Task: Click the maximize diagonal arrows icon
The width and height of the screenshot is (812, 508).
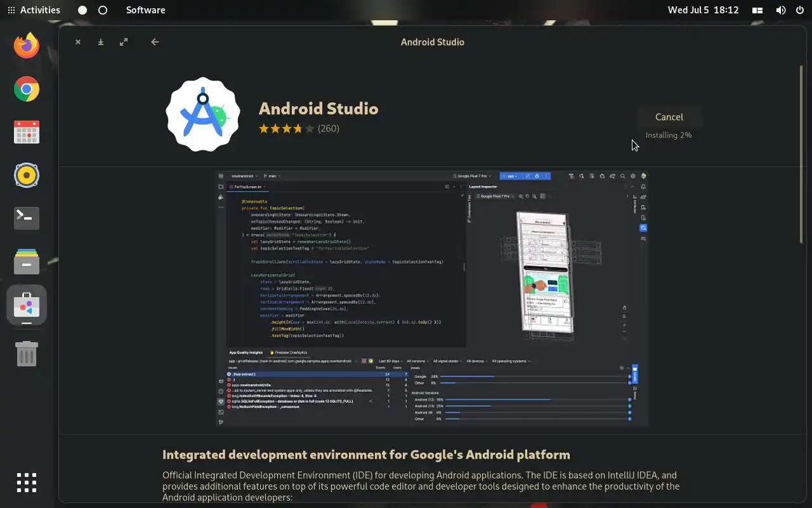Action: pyautogui.click(x=124, y=42)
